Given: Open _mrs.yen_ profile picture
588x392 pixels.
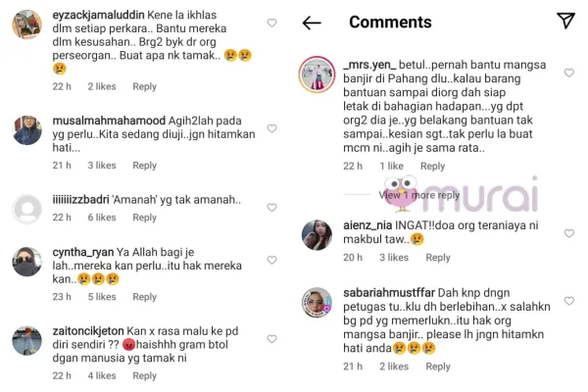Looking at the screenshot, I should 317,74.
